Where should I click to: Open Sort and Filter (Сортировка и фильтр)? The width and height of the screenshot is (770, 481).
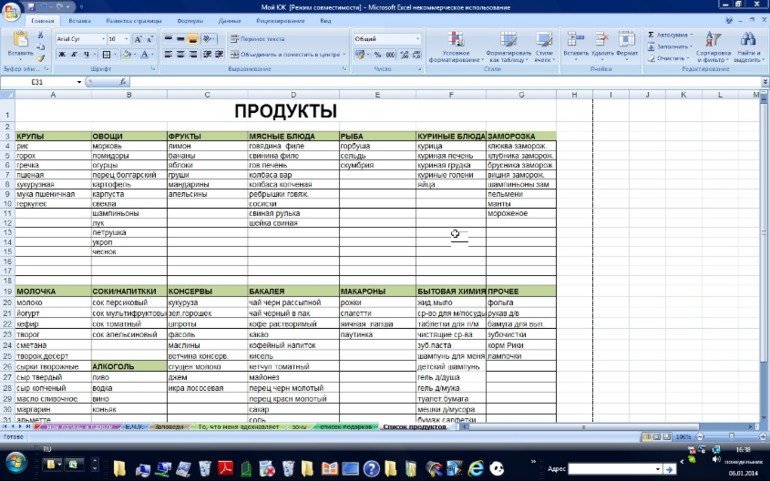(713, 47)
